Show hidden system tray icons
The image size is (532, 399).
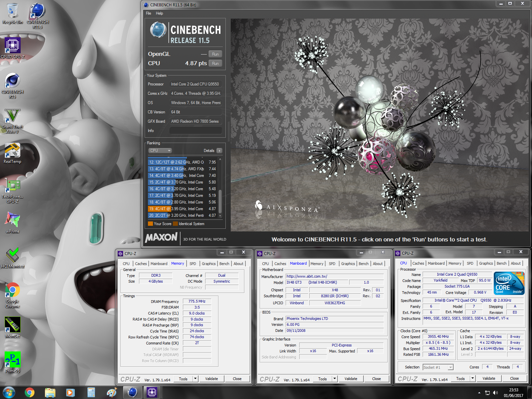coord(479,393)
